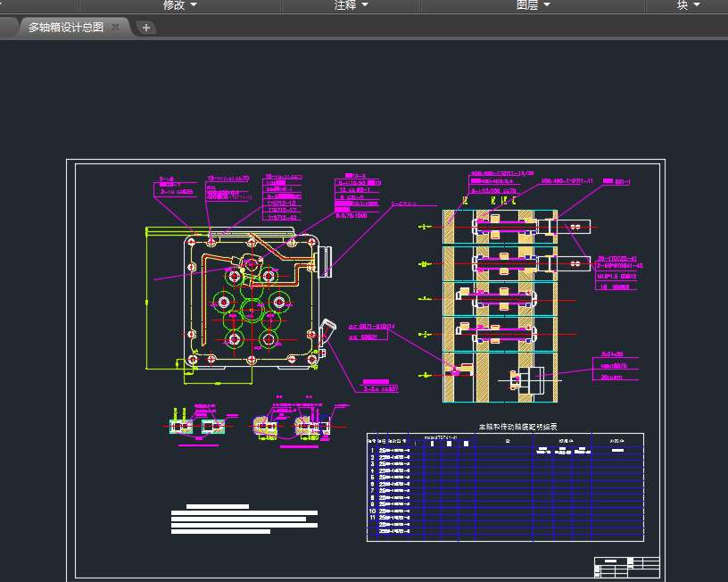The image size is (728, 582).
Task: Select the 主轴和传动轴装配明细表 table title
Action: tap(517, 427)
